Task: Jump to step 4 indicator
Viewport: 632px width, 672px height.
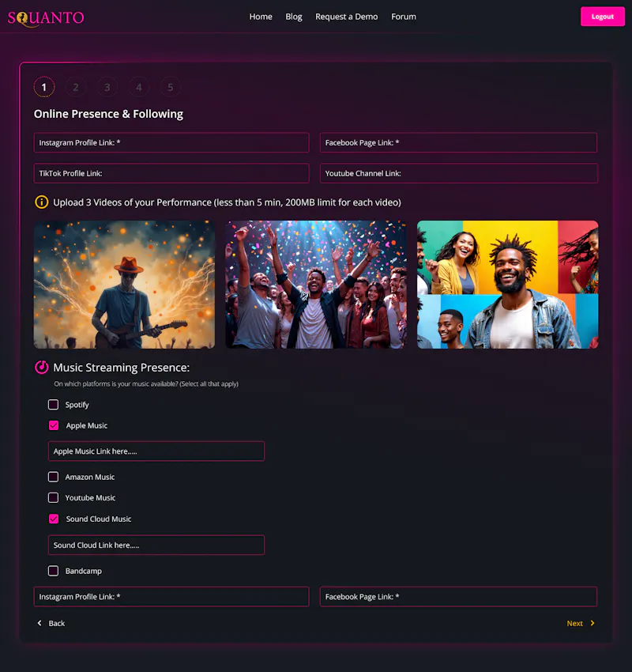Action: (x=139, y=88)
